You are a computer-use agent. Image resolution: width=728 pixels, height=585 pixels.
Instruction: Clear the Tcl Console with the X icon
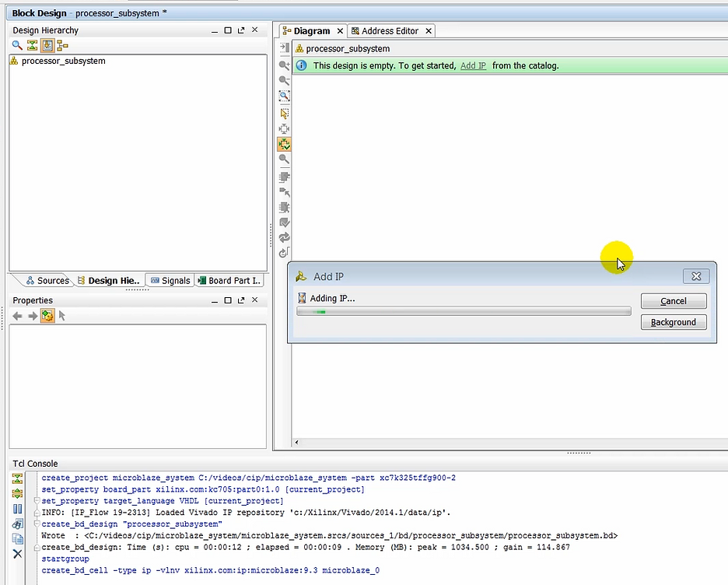pyautogui.click(x=17, y=553)
